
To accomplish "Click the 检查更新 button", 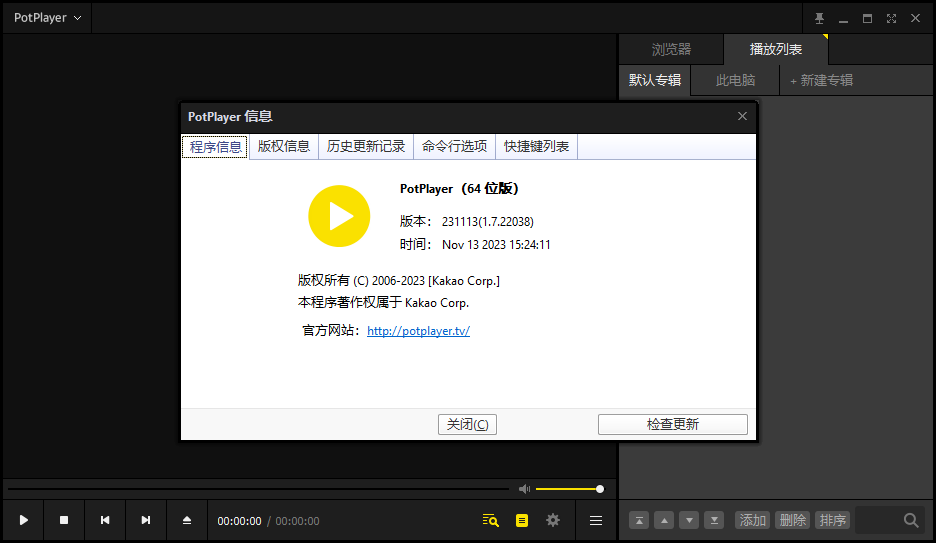I will (673, 424).
